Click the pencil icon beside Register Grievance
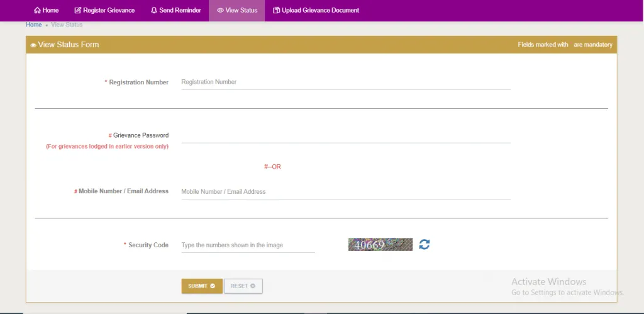Screen dimensions: 644x314 pos(77,11)
